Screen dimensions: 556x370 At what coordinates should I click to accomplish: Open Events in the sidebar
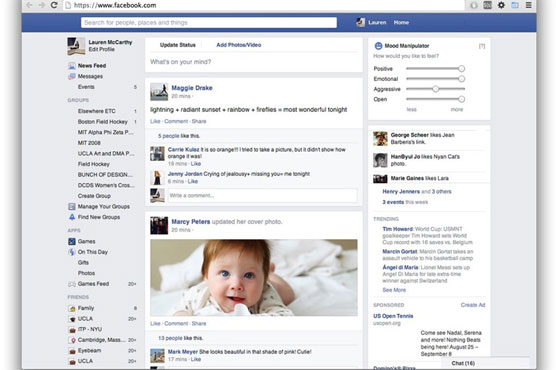[x=86, y=87]
